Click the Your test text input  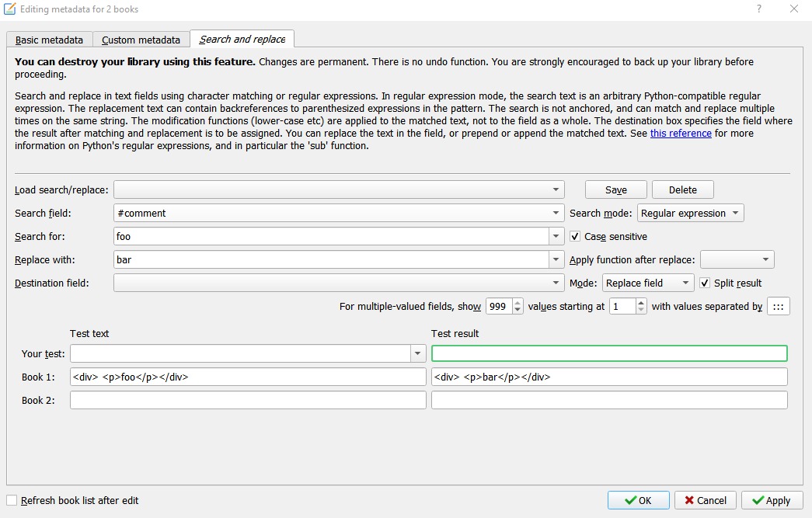[241, 353]
